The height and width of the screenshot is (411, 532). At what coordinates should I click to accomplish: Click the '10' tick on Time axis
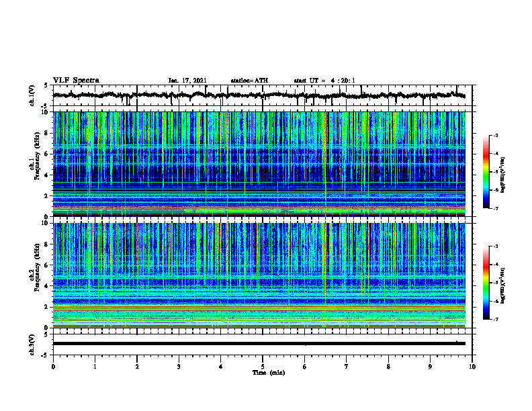(x=472, y=367)
